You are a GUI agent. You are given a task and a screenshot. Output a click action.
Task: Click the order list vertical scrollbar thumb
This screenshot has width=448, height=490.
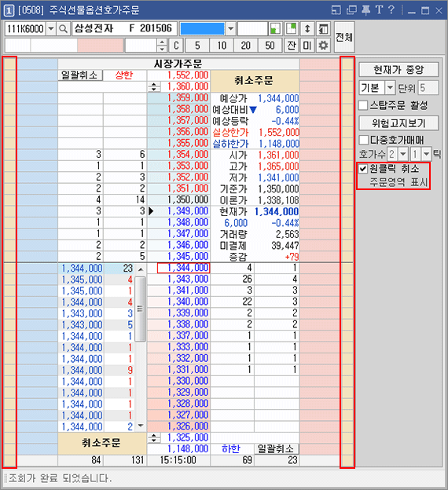coord(140,309)
